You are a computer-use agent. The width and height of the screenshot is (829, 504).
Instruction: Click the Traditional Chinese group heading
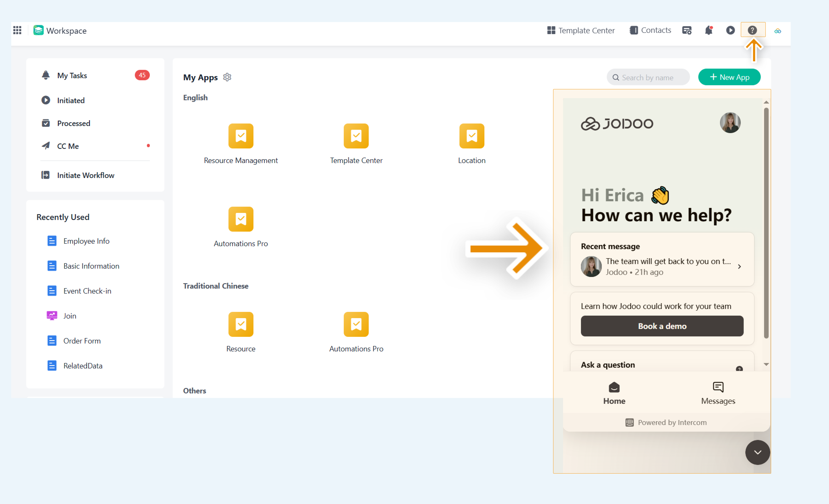click(x=216, y=286)
